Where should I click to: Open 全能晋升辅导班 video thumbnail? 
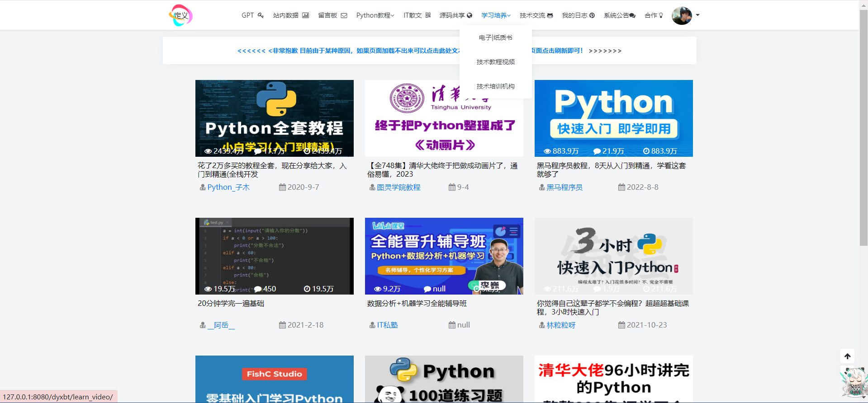(444, 256)
